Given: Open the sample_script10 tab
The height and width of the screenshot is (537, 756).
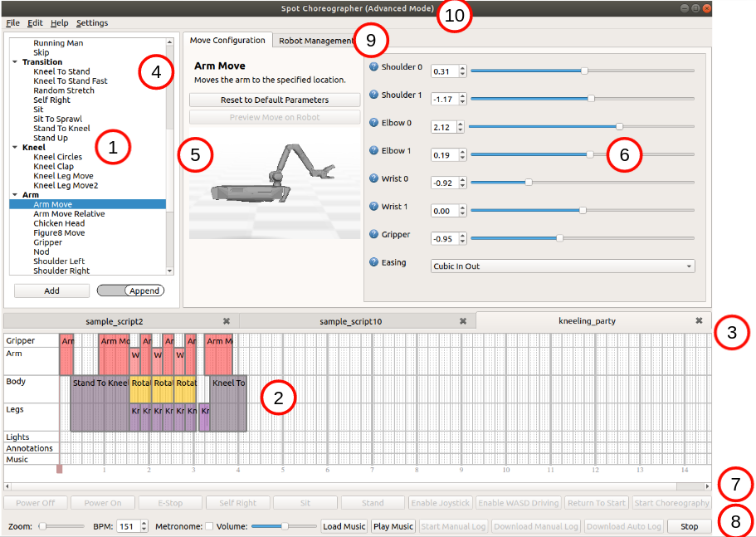Looking at the screenshot, I should (350, 321).
